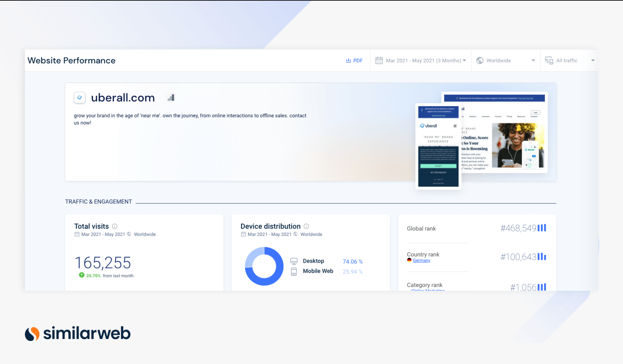Click the uberall.com favicon logo
Viewport: 623px width, 364px height.
coord(79,98)
